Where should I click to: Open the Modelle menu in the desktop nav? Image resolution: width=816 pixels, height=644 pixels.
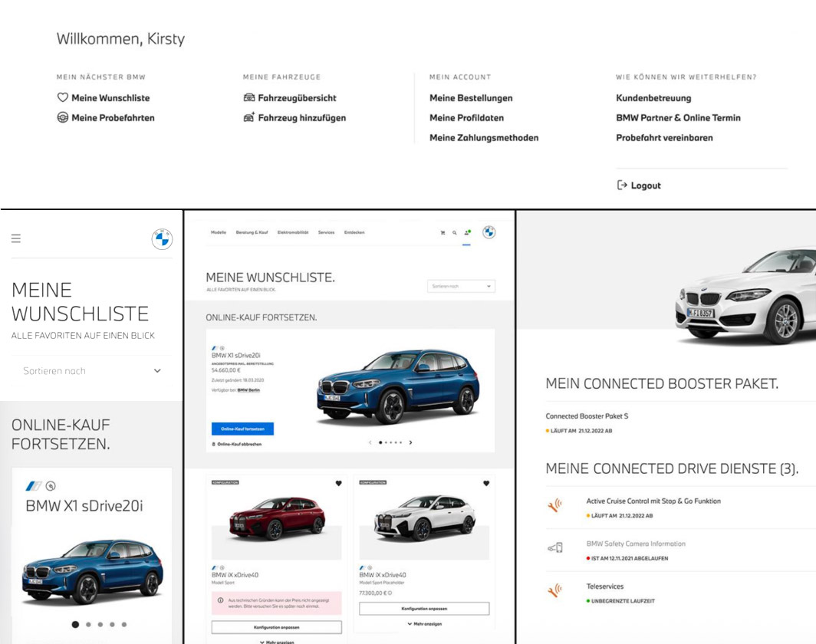(219, 232)
